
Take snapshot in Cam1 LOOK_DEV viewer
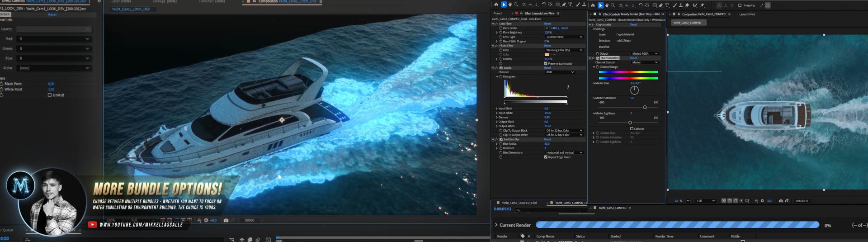(226, 220)
